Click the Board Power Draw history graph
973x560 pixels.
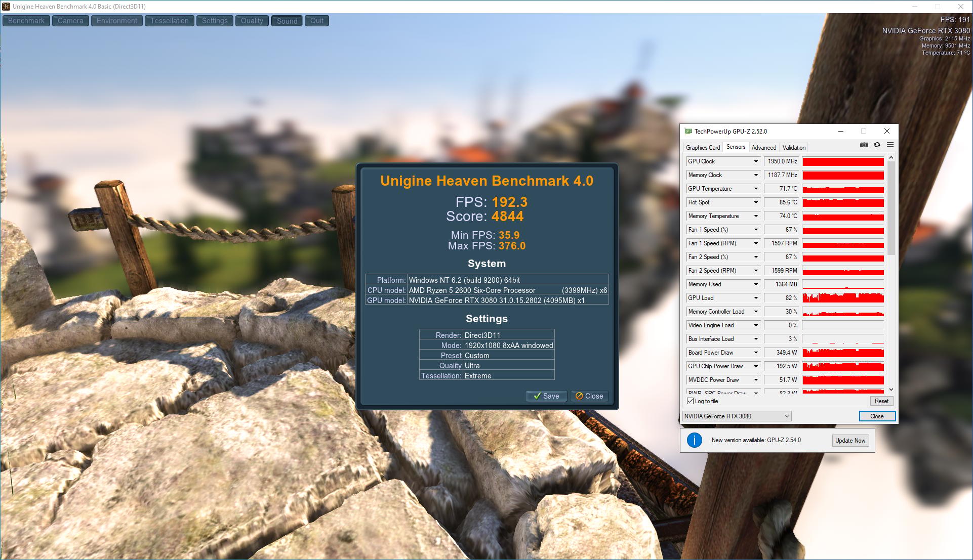(843, 353)
